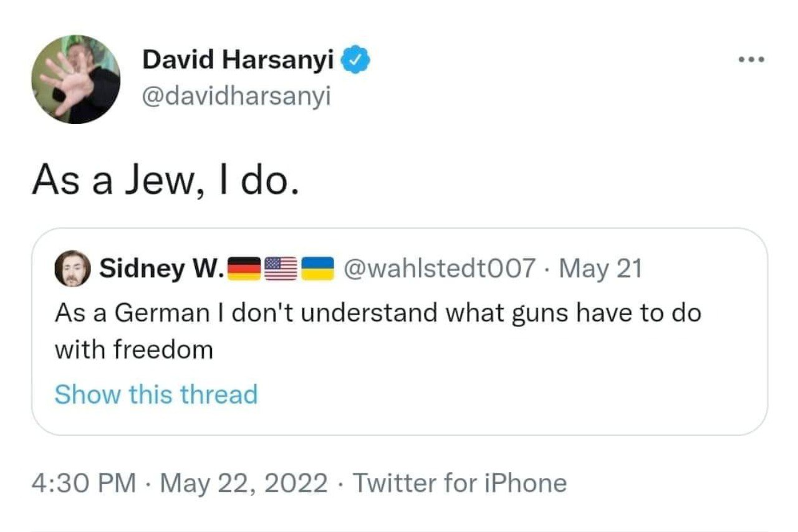Click the @wahlstedt007 handle

(441, 269)
